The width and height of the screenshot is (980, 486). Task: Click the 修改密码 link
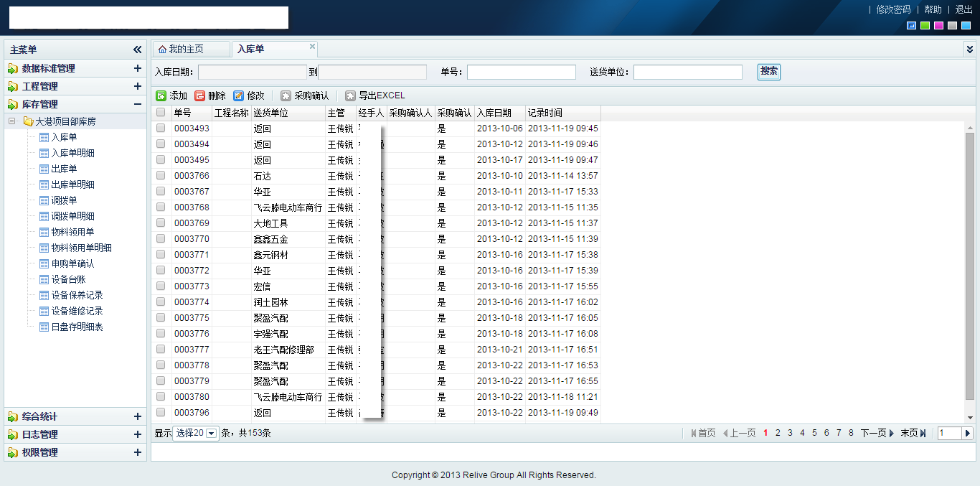[x=893, y=9]
